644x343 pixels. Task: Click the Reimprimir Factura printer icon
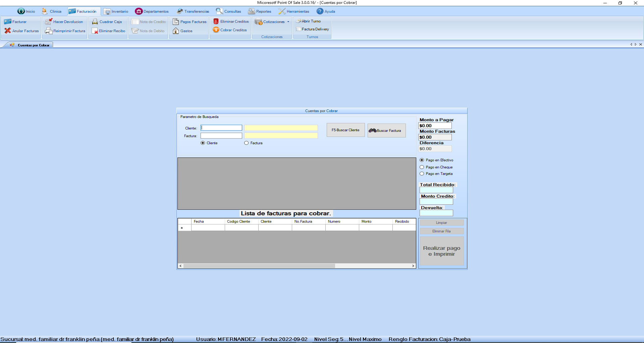click(x=48, y=31)
